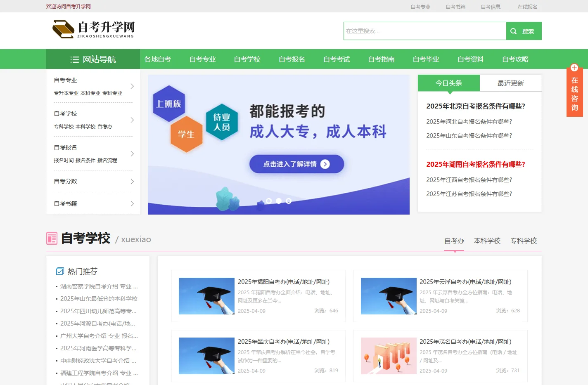This screenshot has height=385, width=588.
Task: Select the 自考办 tab in 自考学校 section
Action: (454, 241)
